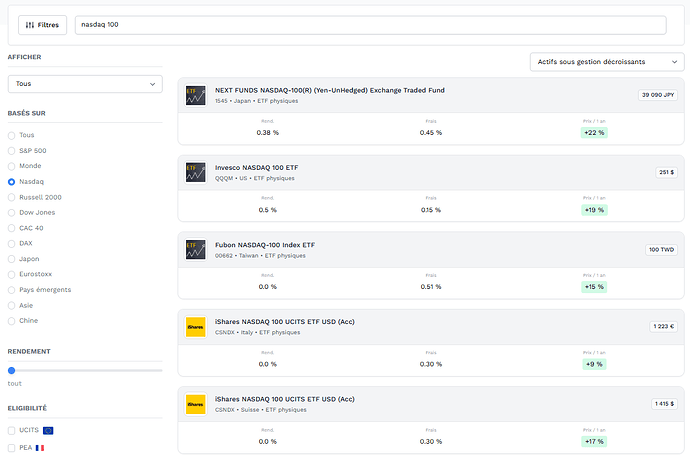Enable the UCITS eligibility checkbox
The height and width of the screenshot is (462, 690).
11,430
